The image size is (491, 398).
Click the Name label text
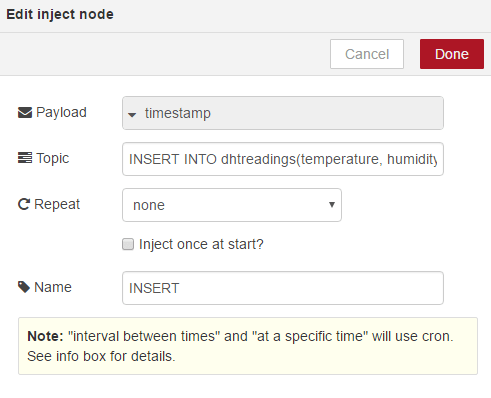53,287
